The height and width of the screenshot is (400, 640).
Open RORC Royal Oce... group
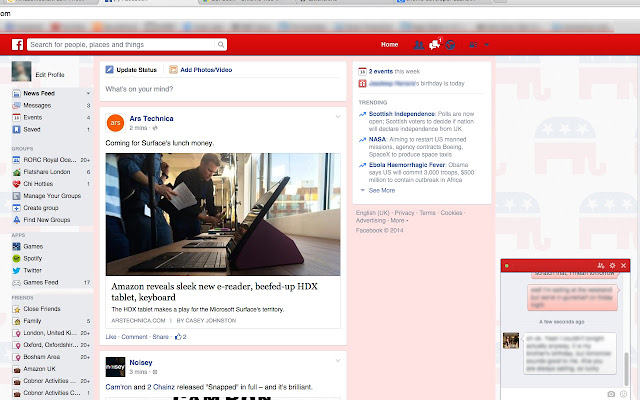[51, 160]
